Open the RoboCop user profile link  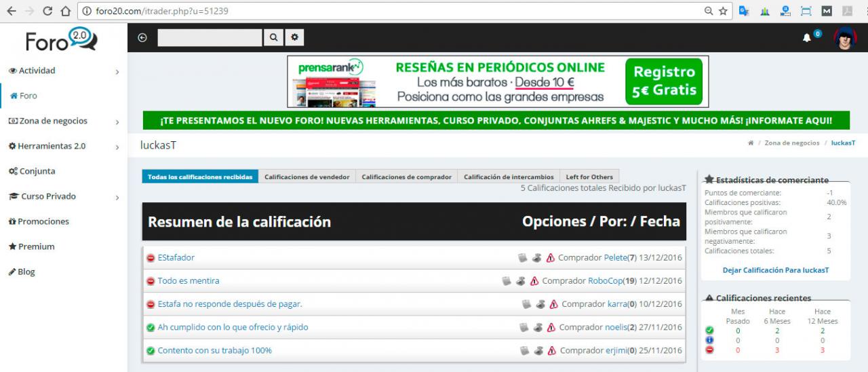pos(606,281)
